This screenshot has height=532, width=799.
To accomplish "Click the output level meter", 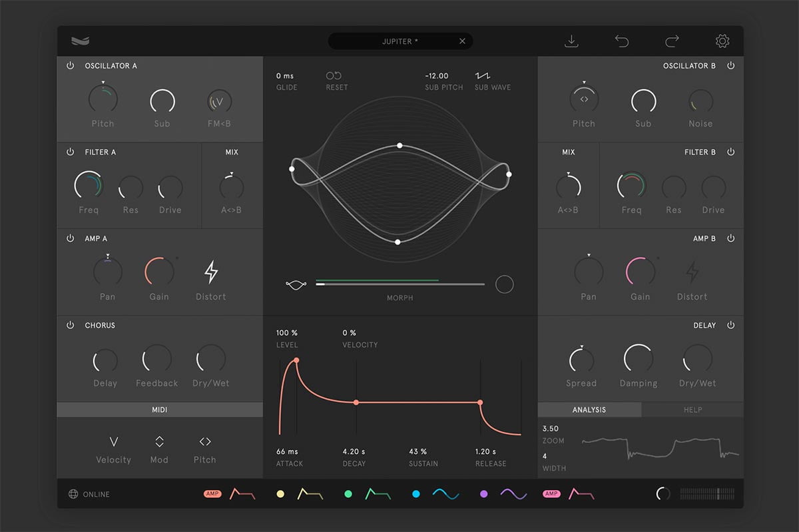I will 707,494.
